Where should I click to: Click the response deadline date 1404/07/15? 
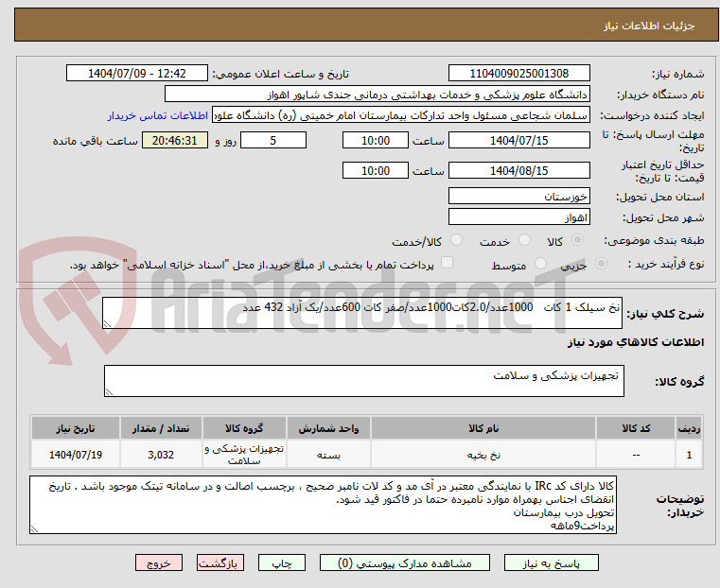click(518, 140)
